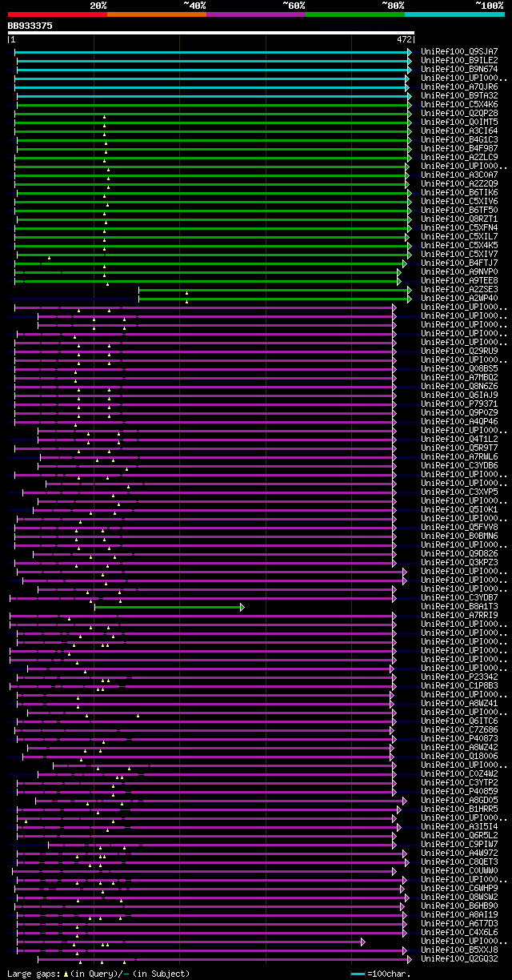Open hit UniRef100_A9NVP0

pos(459,272)
